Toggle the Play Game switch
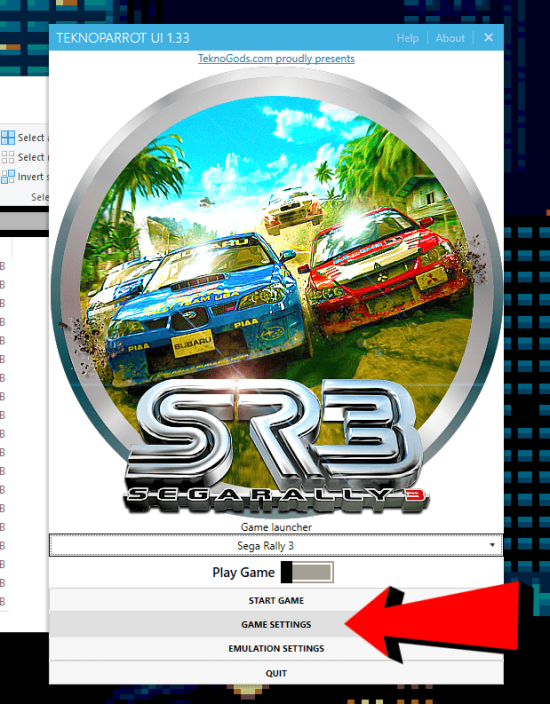 coord(307,572)
